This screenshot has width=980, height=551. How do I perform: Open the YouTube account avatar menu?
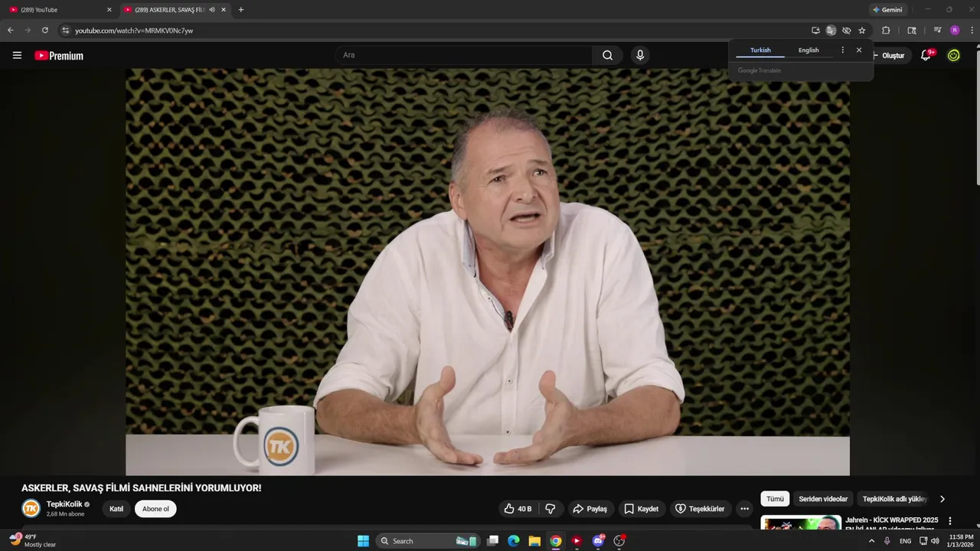click(953, 55)
